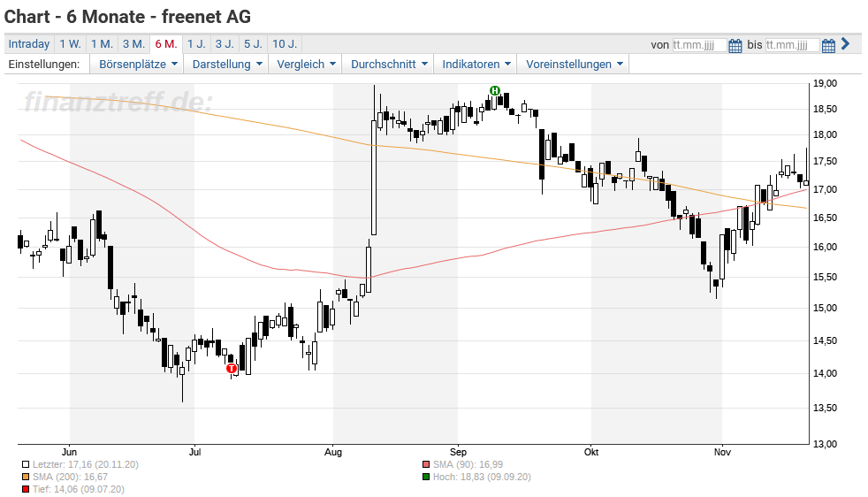Screen dimensions: 868x497
Task: Click the red Tief legend swatch
Action: pyautogui.click(x=26, y=489)
